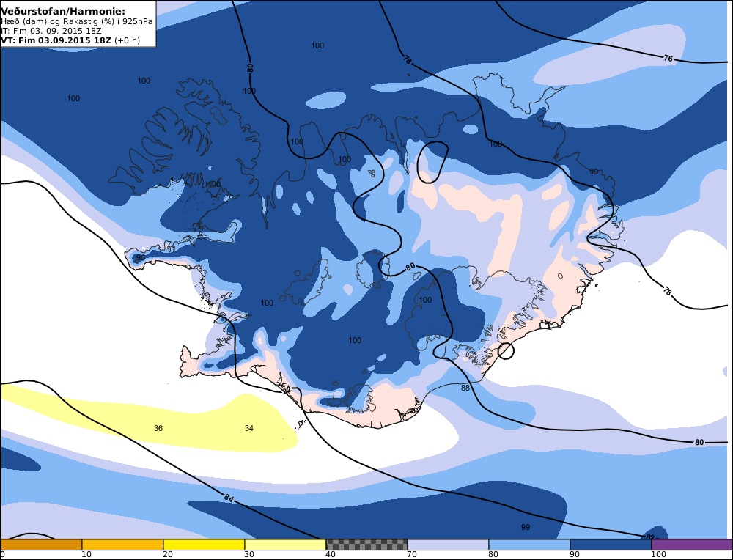
Task: Click the '88' humidity value off the south coast
Action: 465,388
